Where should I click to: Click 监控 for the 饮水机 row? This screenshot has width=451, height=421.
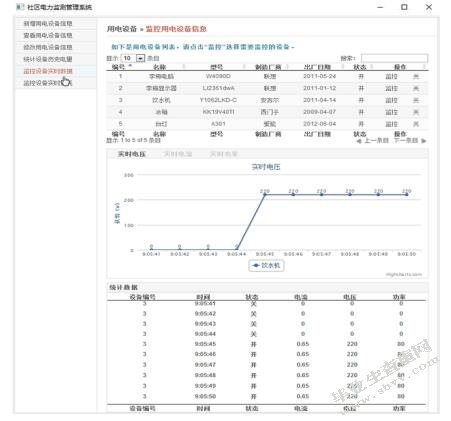tap(392, 100)
